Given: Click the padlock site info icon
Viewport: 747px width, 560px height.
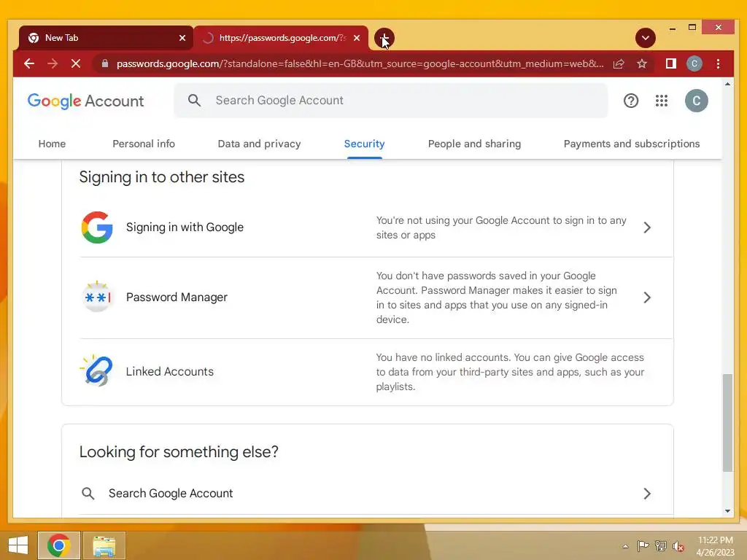Looking at the screenshot, I should (x=105, y=64).
